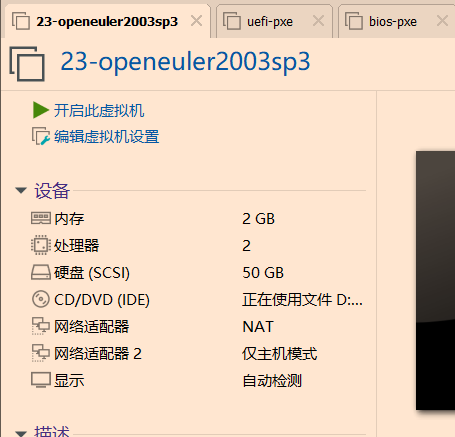Click the edit settings wrench icon

[41, 136]
